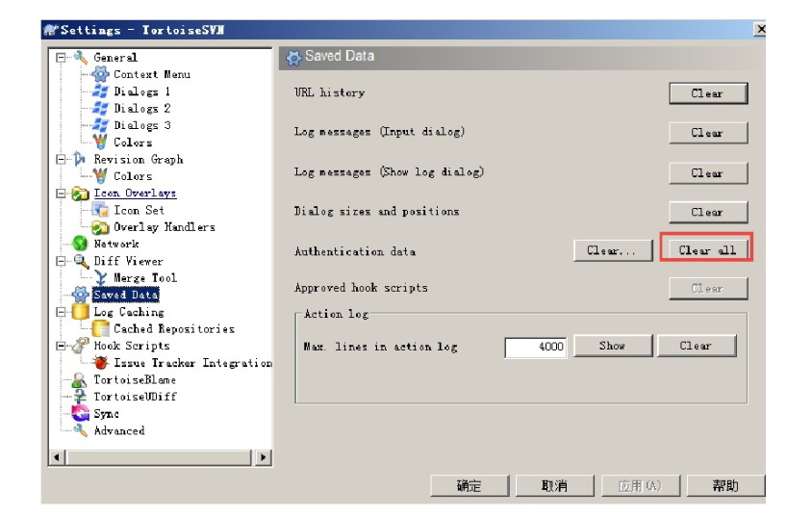812x517 pixels.
Task: Select Context Menu in settings tree
Action: point(152,74)
